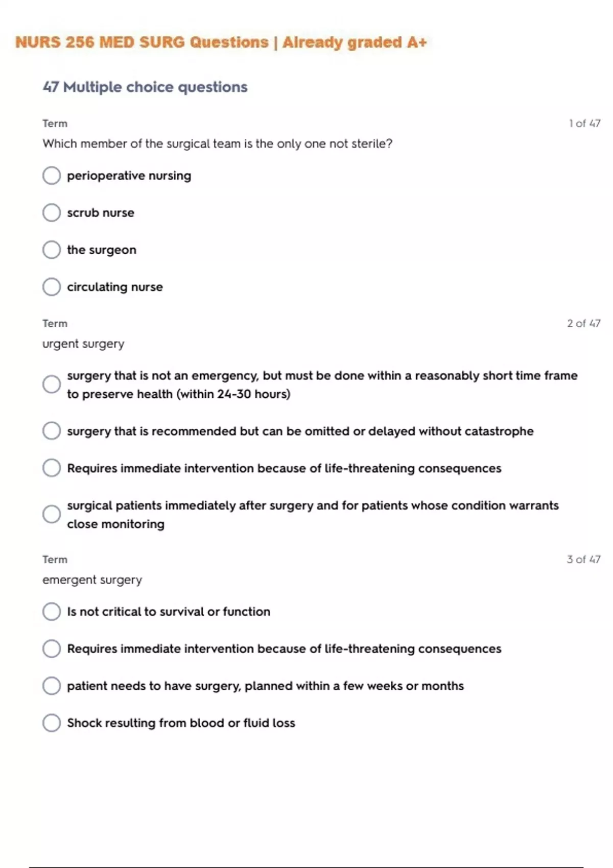Viewport: 613px width, 868px height.
Task: Choose 'omitted or delayed without catastrophe' option
Action: tap(52, 431)
